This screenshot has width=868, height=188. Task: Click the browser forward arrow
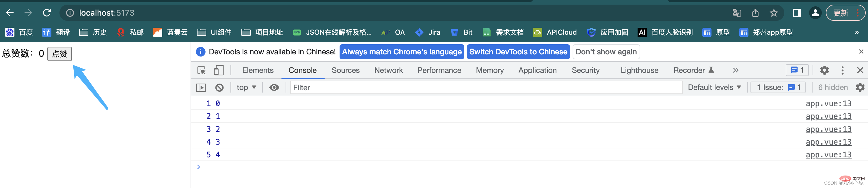tap(28, 13)
